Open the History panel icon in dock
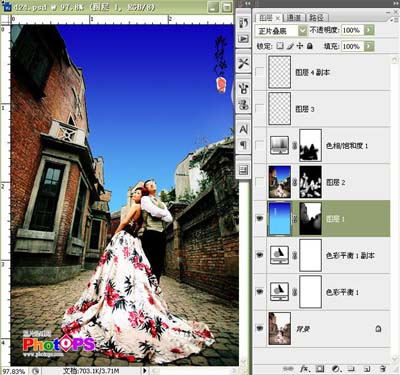Viewport: 400px width, 375px height. 244,23
